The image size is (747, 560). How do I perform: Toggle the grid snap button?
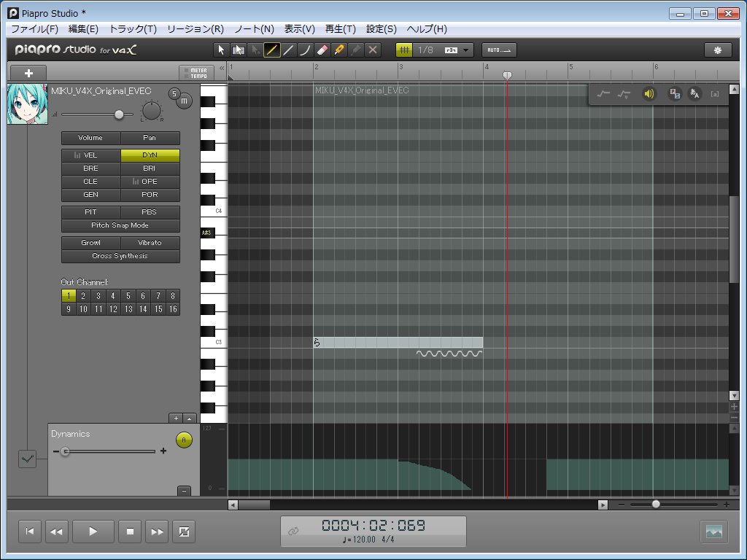click(404, 50)
